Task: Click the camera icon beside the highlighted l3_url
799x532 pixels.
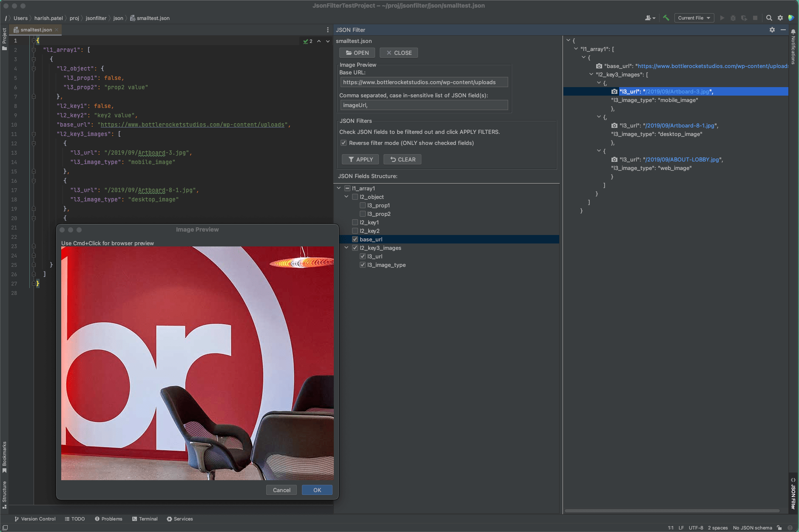Action: click(x=614, y=91)
